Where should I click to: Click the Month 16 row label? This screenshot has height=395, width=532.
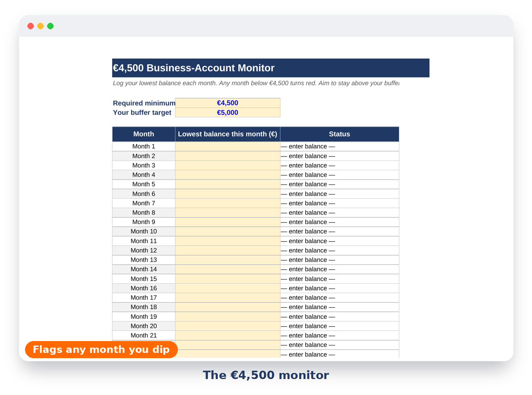coord(144,288)
